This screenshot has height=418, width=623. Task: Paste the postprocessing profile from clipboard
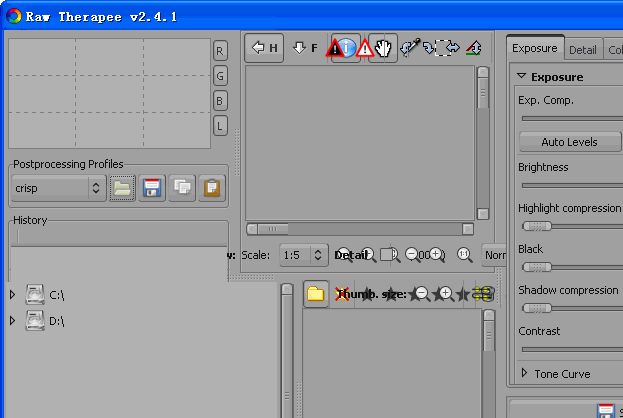pos(211,187)
